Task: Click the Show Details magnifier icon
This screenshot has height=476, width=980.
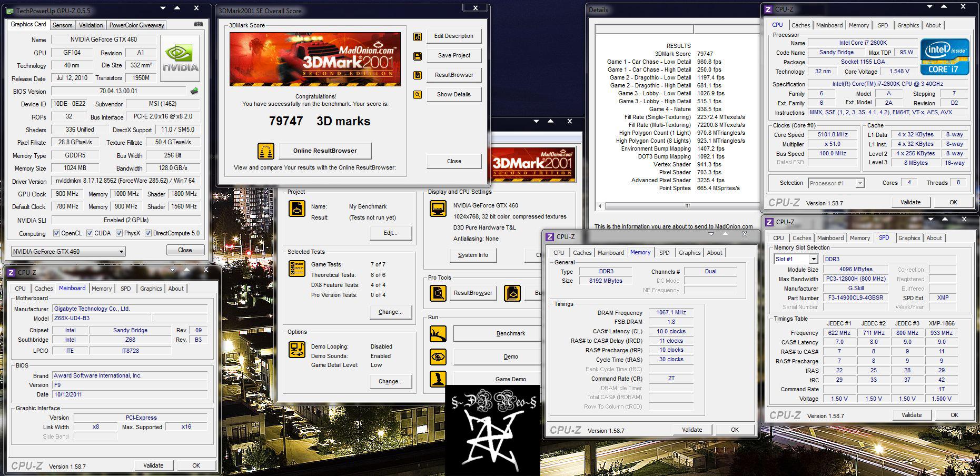Action: pos(418,95)
